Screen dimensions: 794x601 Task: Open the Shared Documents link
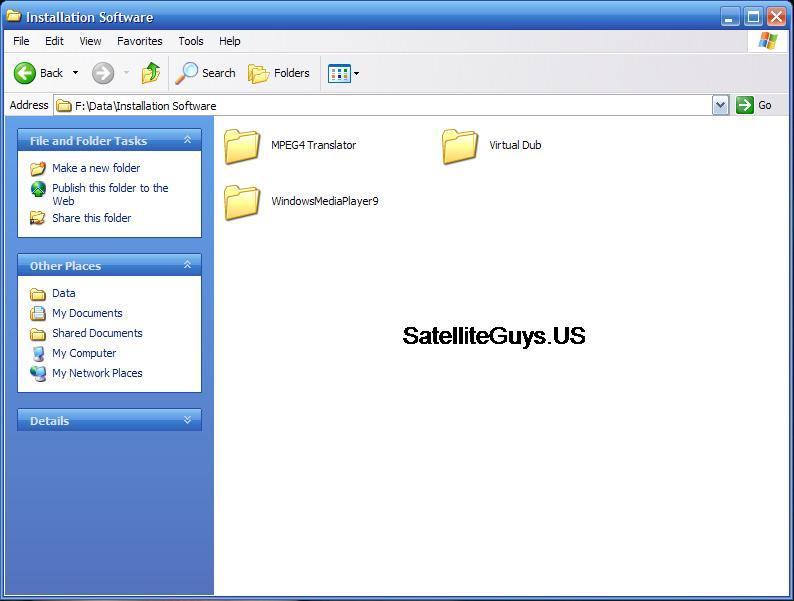(x=97, y=333)
